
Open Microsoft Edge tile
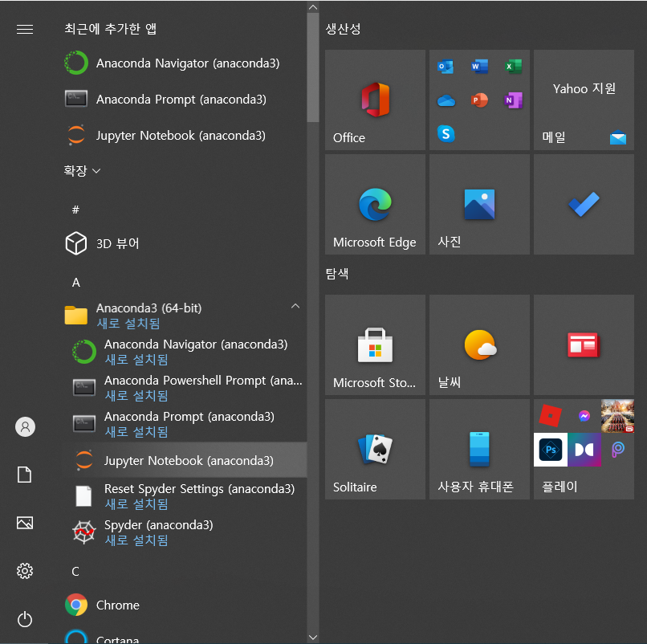click(375, 204)
